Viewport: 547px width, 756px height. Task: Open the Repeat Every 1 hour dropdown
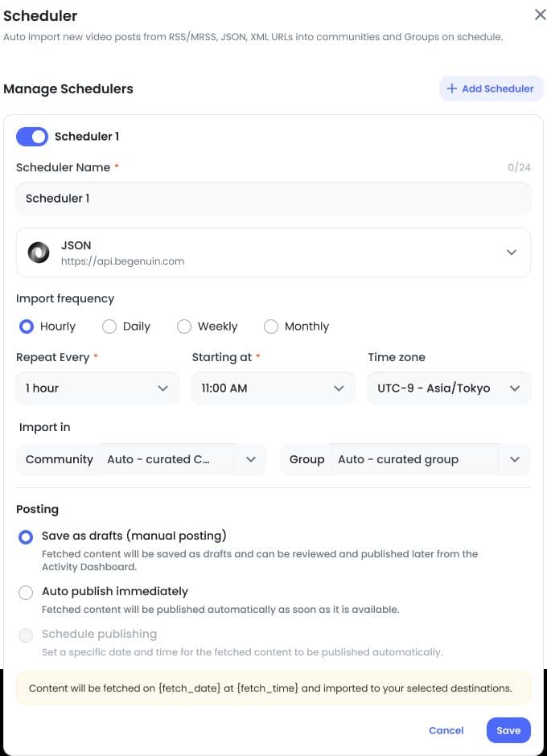click(x=98, y=388)
